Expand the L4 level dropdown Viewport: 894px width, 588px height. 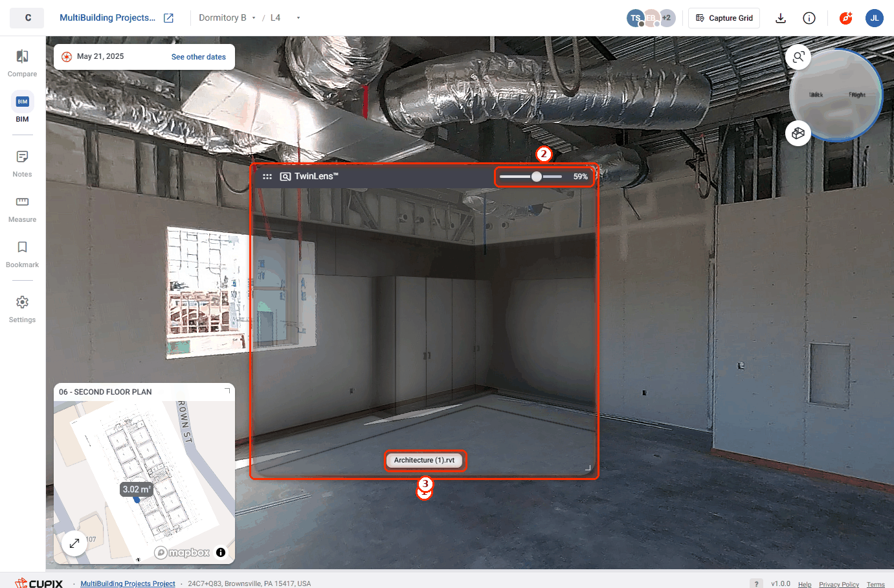(285, 18)
